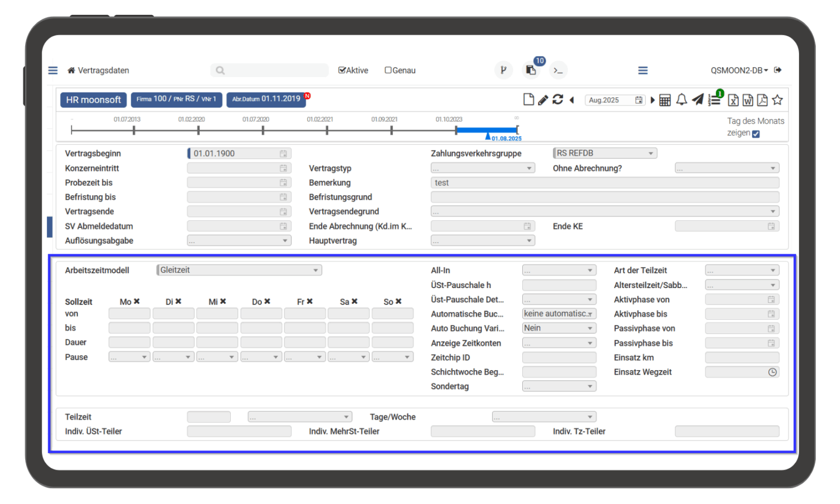Open the calculator tool

(664, 100)
